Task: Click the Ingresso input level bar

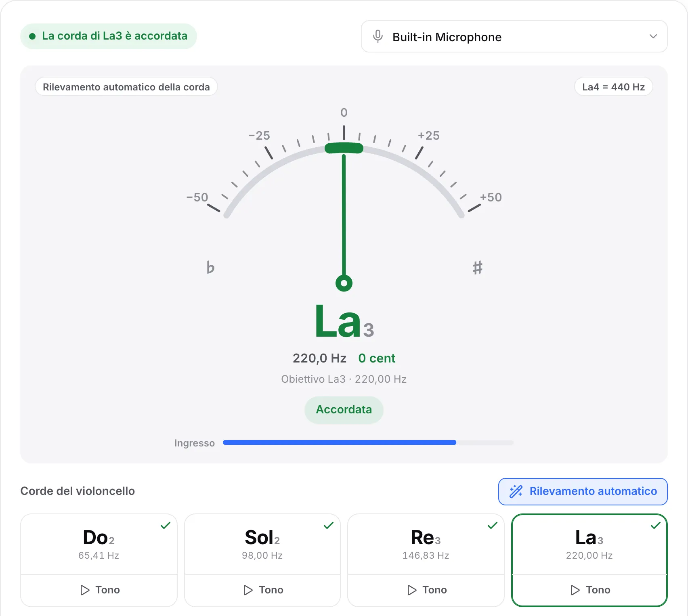Action: pos(368,442)
